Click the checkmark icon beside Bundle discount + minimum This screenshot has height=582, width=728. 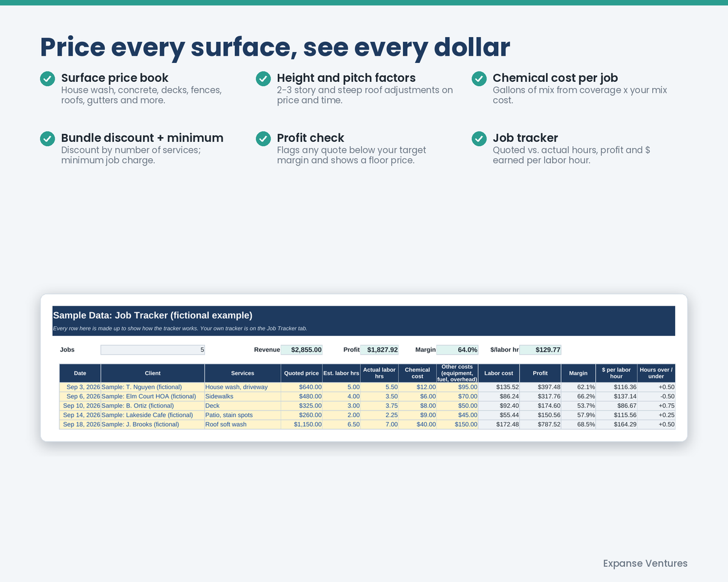pos(47,139)
